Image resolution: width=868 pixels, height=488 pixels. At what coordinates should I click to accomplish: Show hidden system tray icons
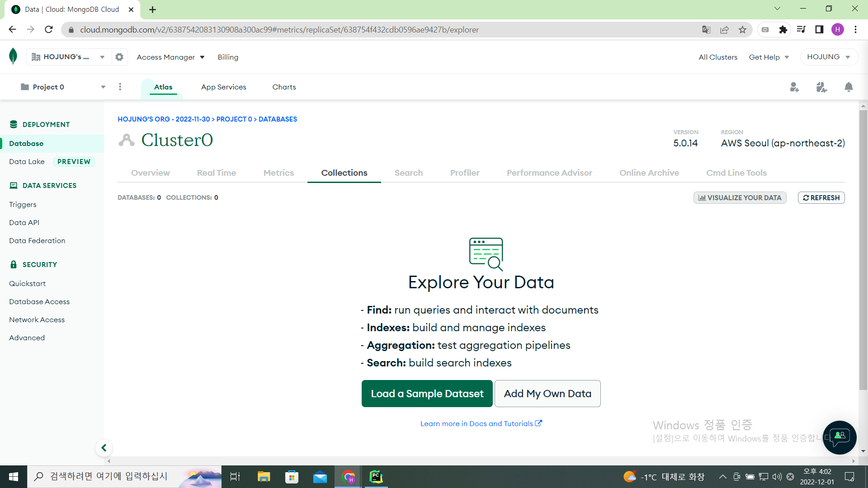click(722, 477)
